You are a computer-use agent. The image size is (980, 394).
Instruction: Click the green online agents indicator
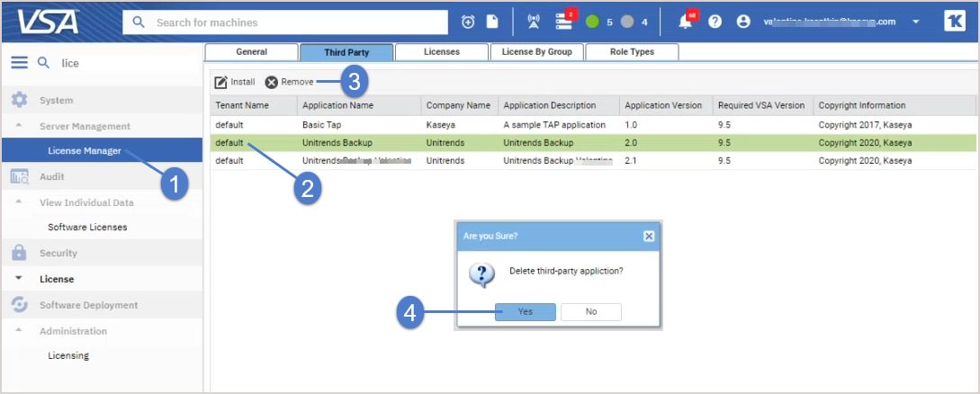(x=592, y=22)
